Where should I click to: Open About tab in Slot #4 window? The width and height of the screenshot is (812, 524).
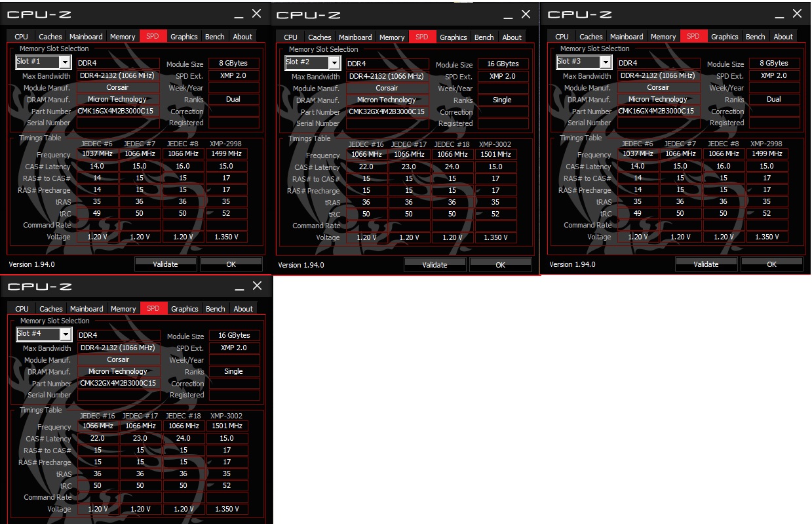(x=243, y=309)
